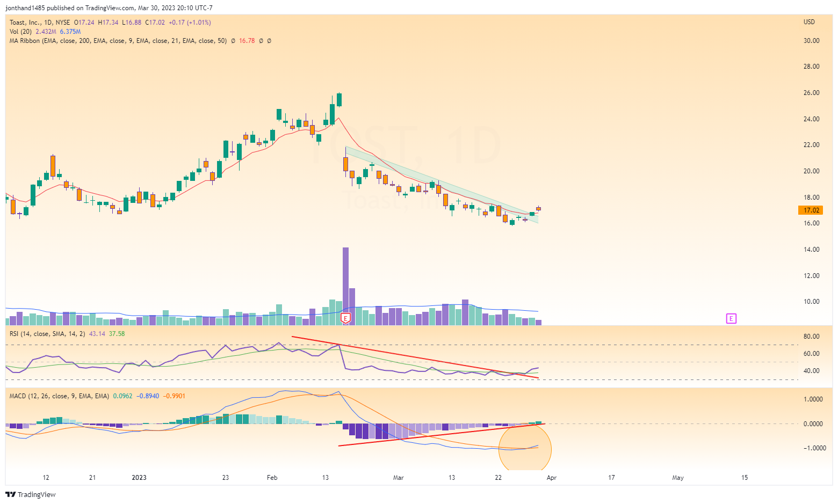Click the volume value 2.432M
This screenshot has height=504, width=838.
point(46,32)
